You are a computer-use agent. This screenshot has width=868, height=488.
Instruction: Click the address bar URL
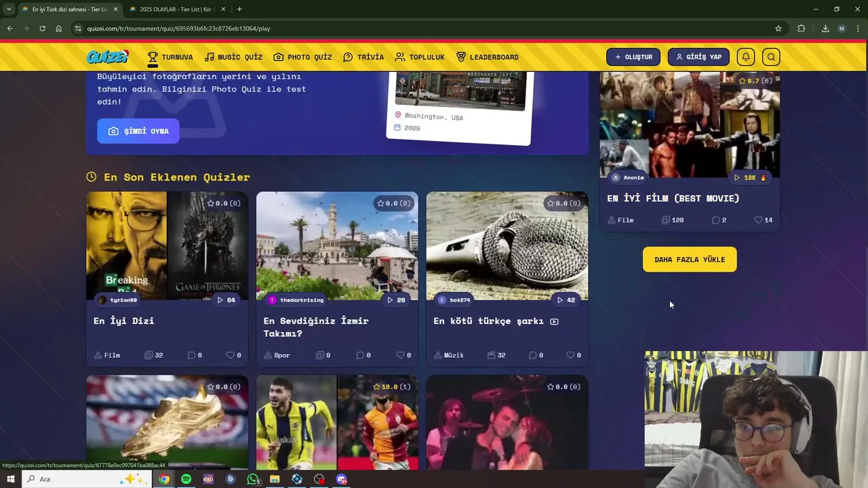pyautogui.click(x=179, y=28)
